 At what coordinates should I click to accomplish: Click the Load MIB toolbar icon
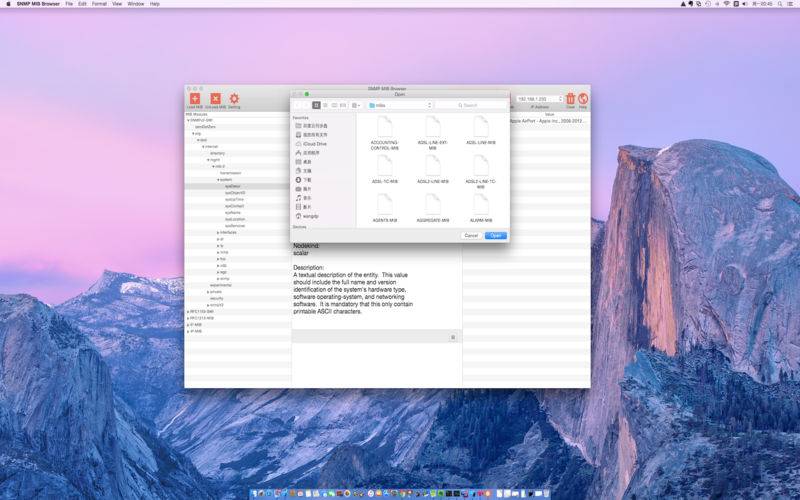194,98
